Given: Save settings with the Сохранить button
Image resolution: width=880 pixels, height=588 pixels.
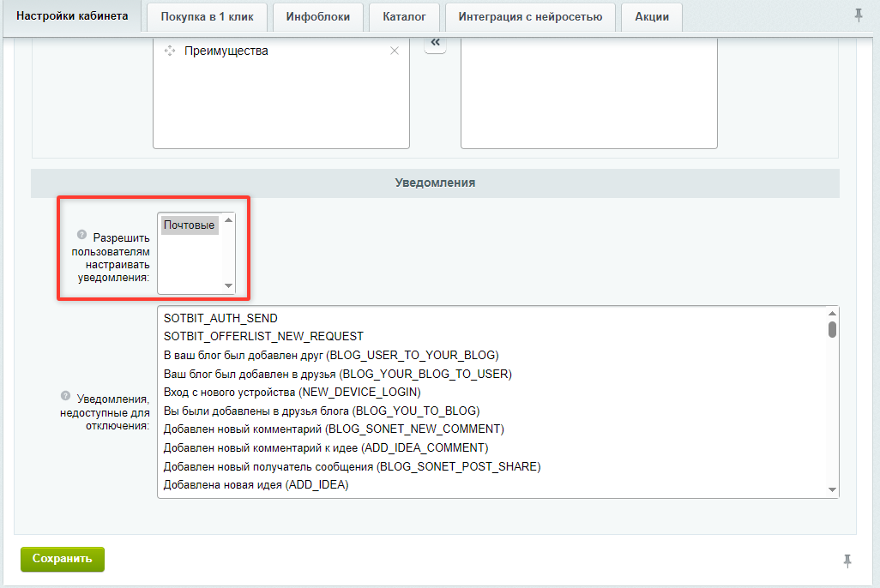Looking at the screenshot, I should tap(63, 559).
